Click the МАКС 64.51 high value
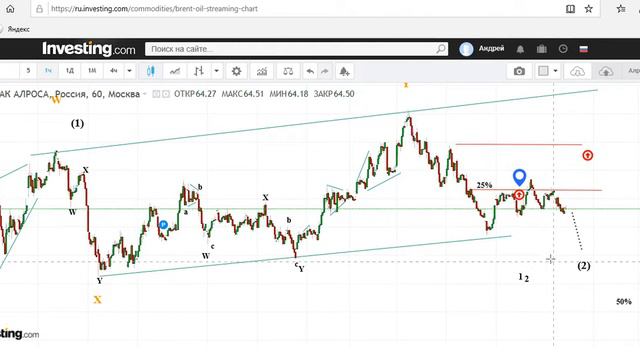 242,94
